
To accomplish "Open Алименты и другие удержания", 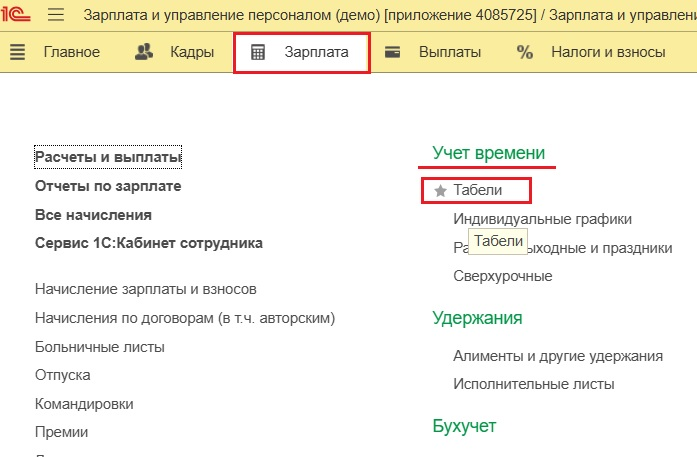I will pyautogui.click(x=558, y=356).
